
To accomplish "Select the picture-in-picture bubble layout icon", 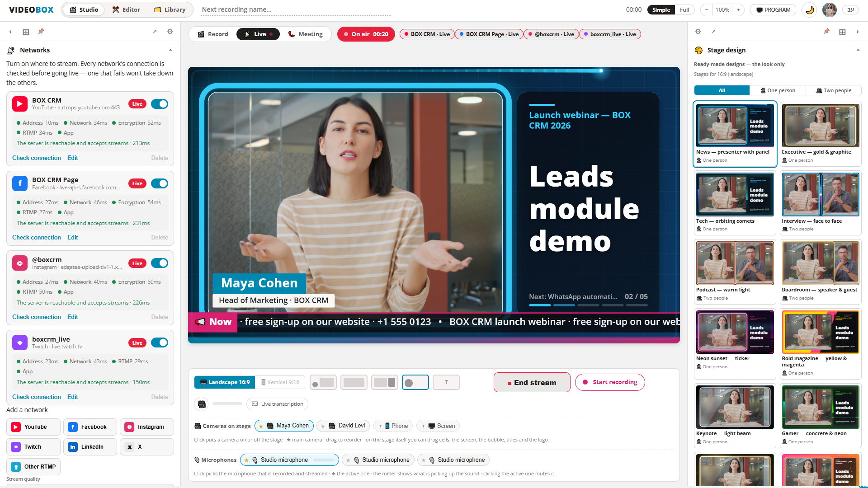I will (323, 382).
